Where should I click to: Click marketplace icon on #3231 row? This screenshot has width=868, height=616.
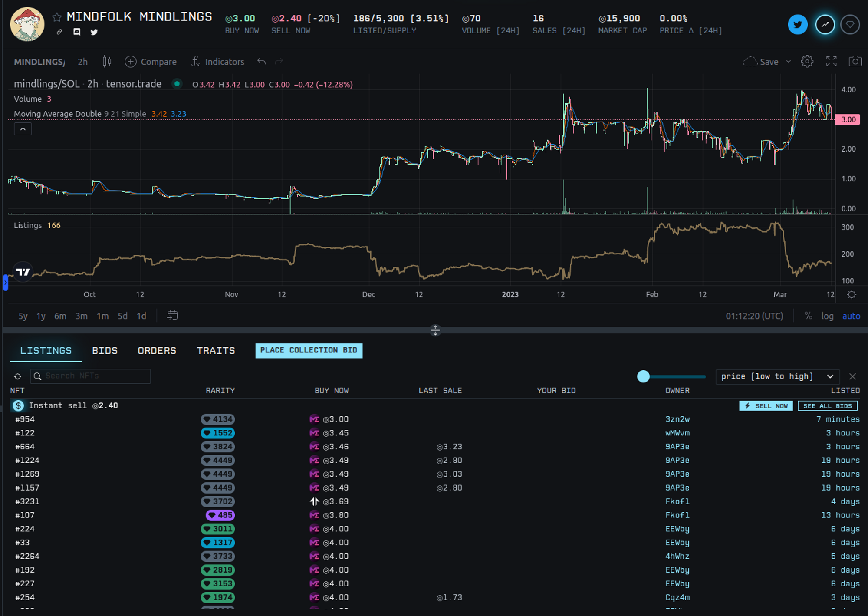(x=314, y=501)
